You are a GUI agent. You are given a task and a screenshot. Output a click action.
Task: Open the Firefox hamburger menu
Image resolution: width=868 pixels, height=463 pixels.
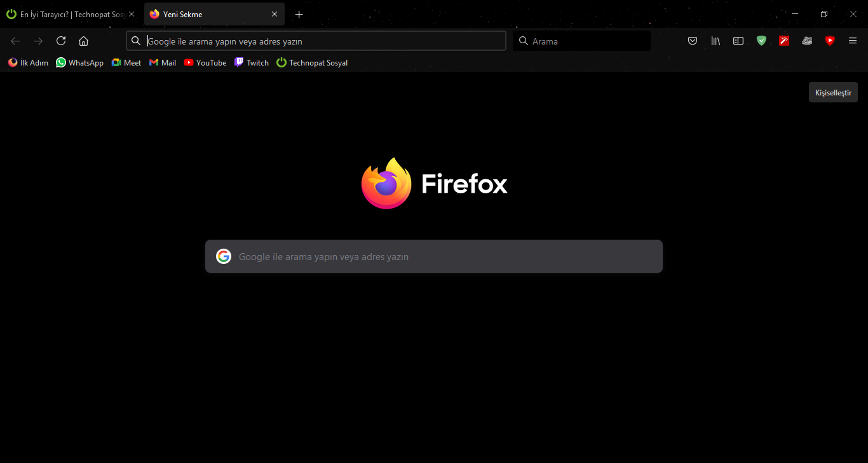click(x=853, y=41)
